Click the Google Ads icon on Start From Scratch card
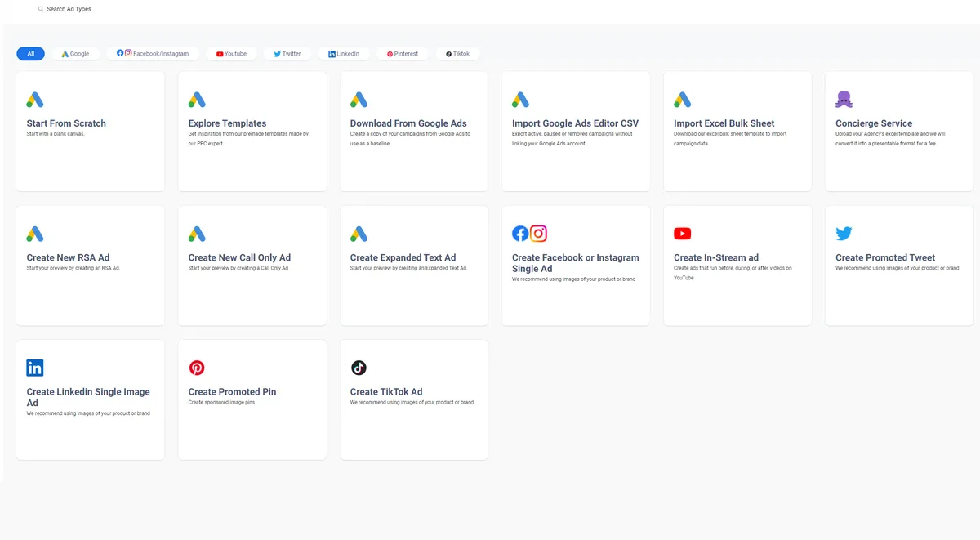980x540 pixels. (x=35, y=100)
